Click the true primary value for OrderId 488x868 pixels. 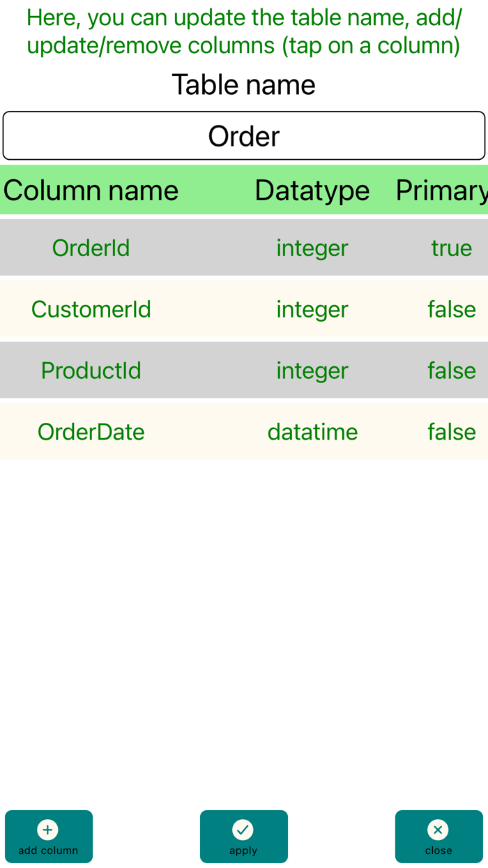[452, 248]
